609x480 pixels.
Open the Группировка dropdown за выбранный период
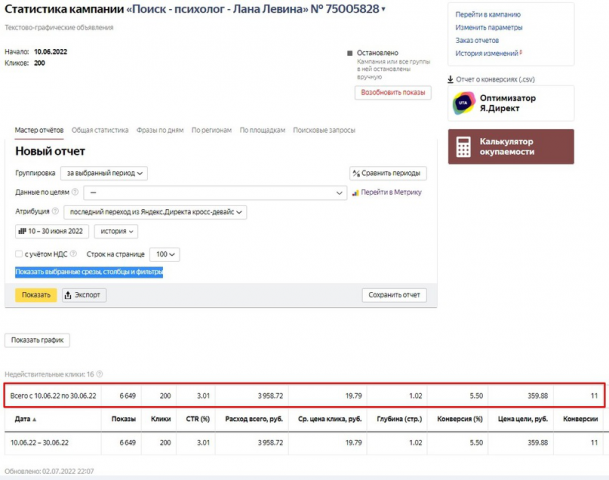(x=104, y=173)
